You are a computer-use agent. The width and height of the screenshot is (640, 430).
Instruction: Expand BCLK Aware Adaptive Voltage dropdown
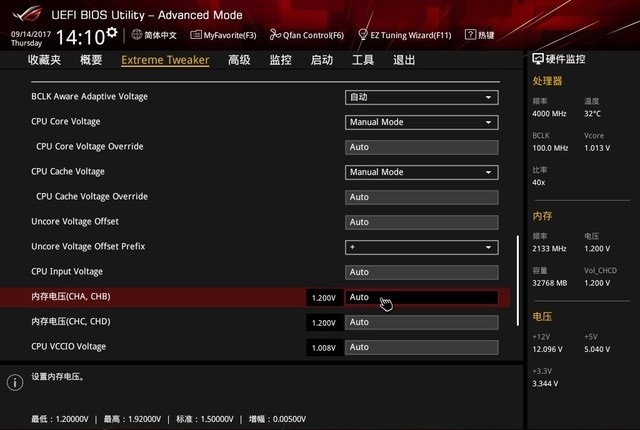click(421, 97)
